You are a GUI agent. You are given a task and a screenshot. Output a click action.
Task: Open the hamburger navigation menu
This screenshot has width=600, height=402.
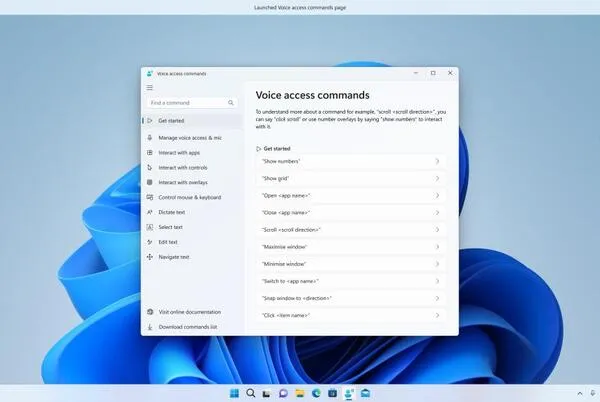(x=150, y=88)
